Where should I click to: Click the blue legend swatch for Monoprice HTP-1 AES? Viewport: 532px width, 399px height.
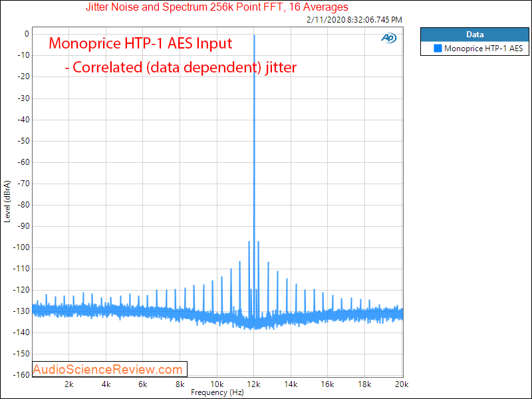point(438,49)
